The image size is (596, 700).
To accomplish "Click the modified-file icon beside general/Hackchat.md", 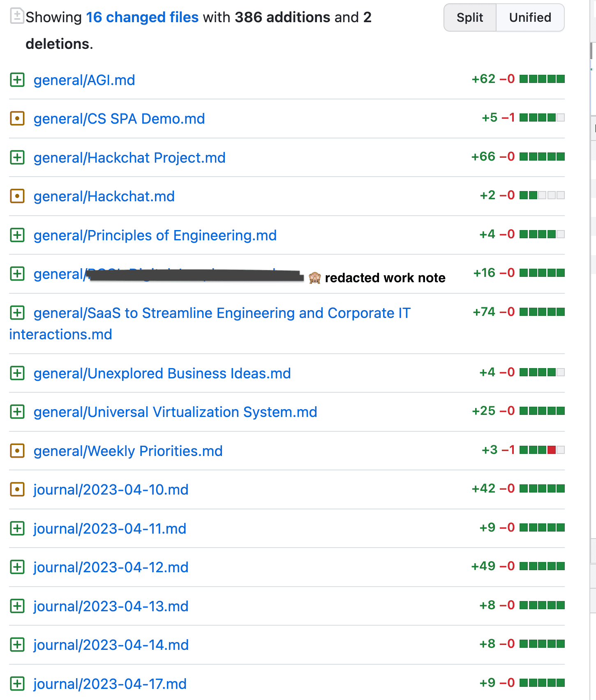I will (x=17, y=196).
